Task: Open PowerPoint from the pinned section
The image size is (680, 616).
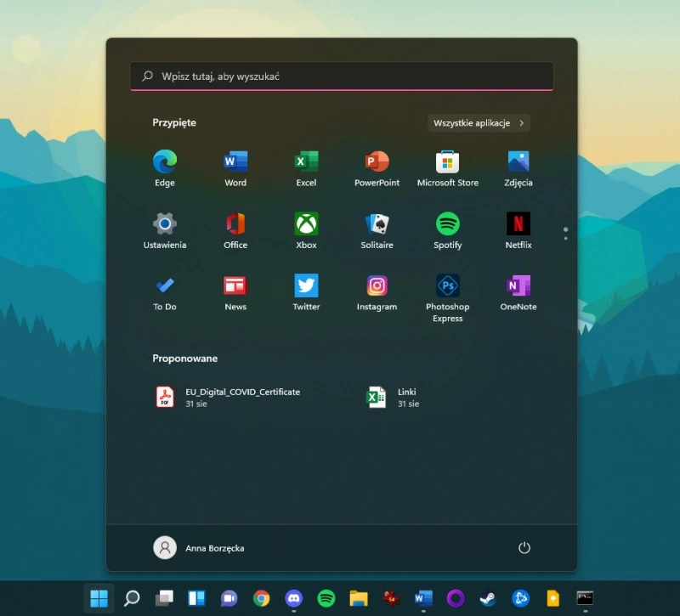Action: tap(377, 161)
